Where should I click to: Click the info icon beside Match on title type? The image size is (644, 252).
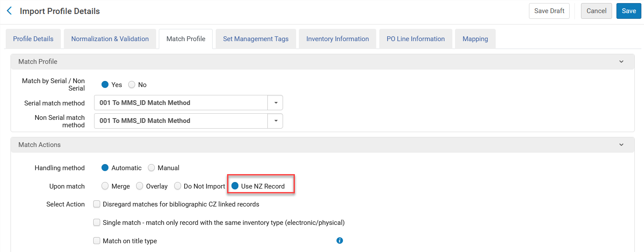point(339,241)
